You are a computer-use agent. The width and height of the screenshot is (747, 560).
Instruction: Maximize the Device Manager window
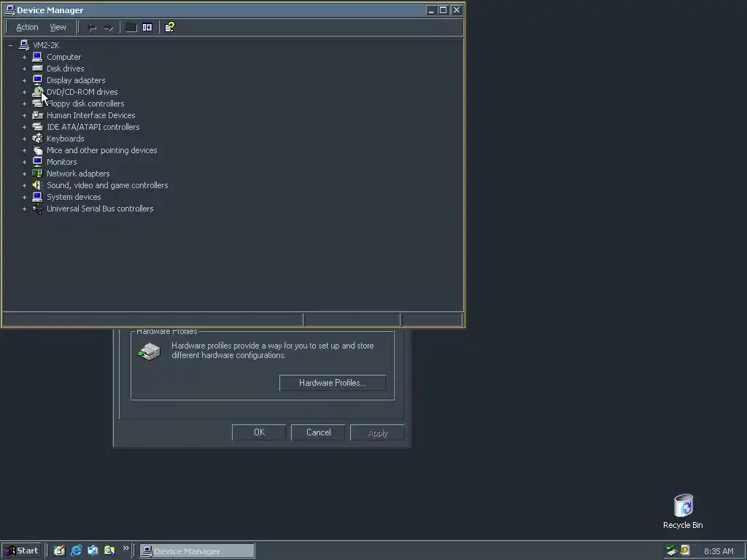click(443, 10)
